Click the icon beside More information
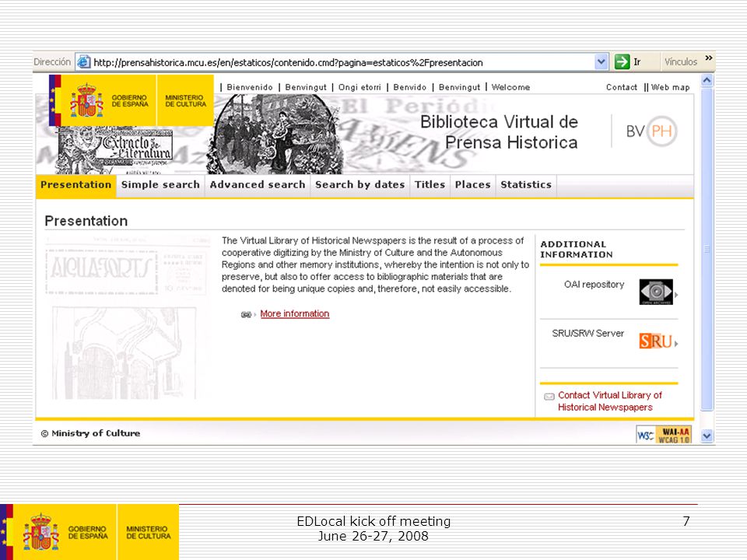Viewport: 747px width, 560px height. [247, 315]
